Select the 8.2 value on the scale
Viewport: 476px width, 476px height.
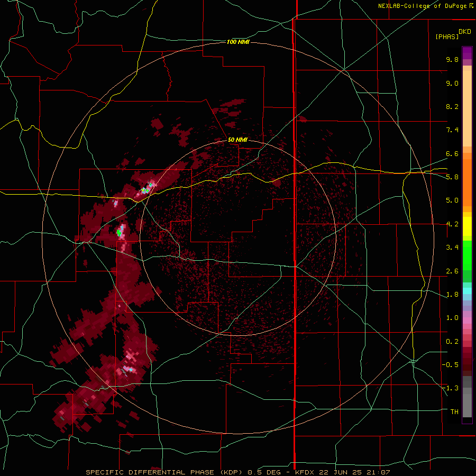tap(452, 106)
